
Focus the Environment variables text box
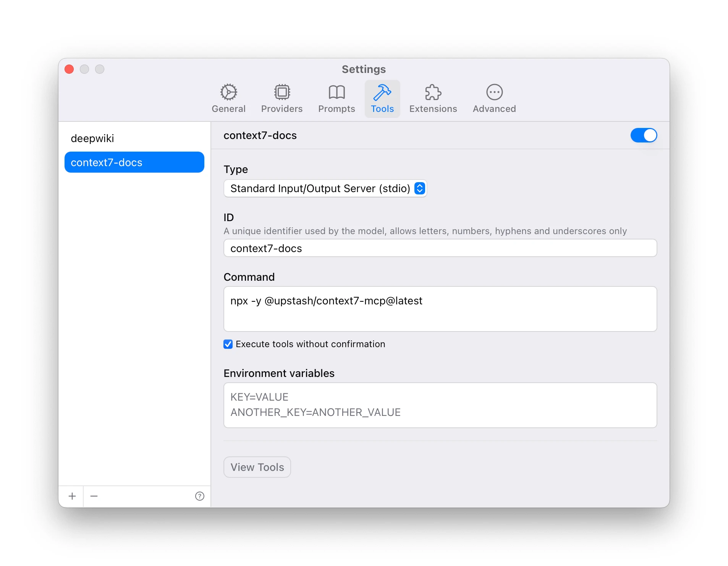coord(440,405)
